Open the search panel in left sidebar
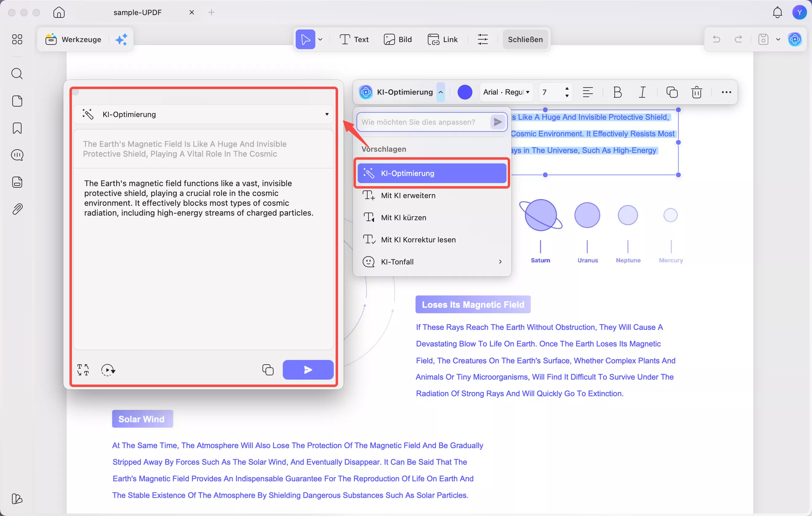Screen dimensions: 812x516 point(17,73)
